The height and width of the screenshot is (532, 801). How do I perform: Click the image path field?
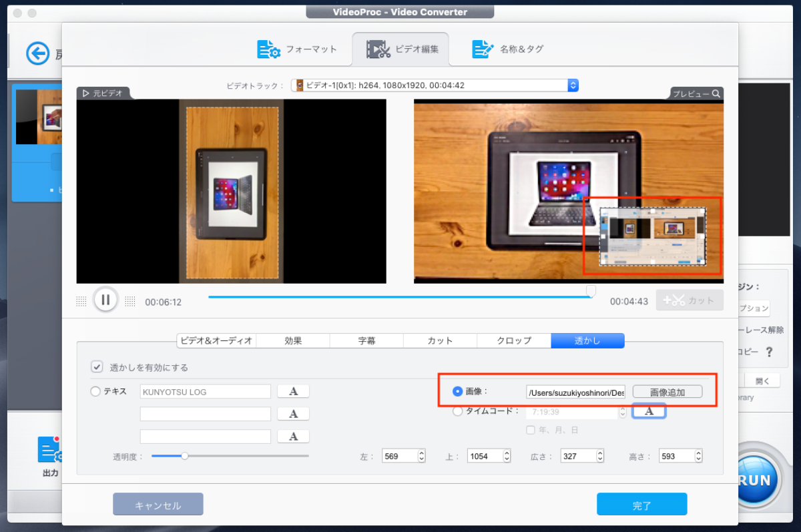(575, 392)
